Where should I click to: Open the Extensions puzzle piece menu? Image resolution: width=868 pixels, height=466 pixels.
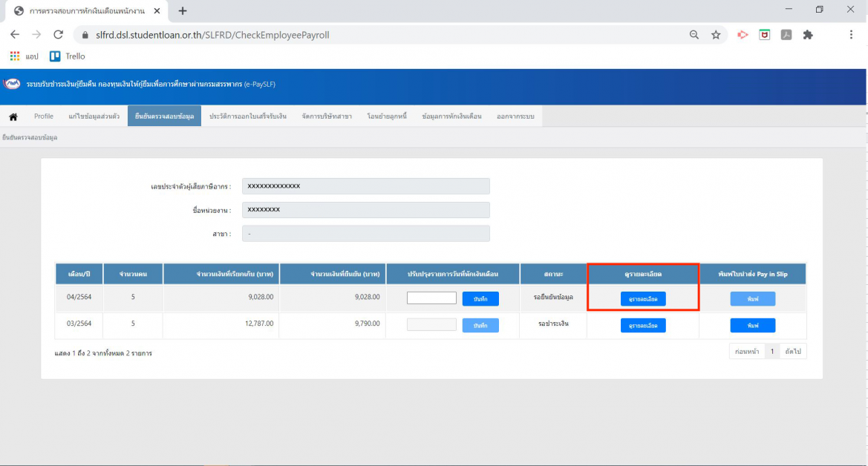pyautogui.click(x=808, y=35)
